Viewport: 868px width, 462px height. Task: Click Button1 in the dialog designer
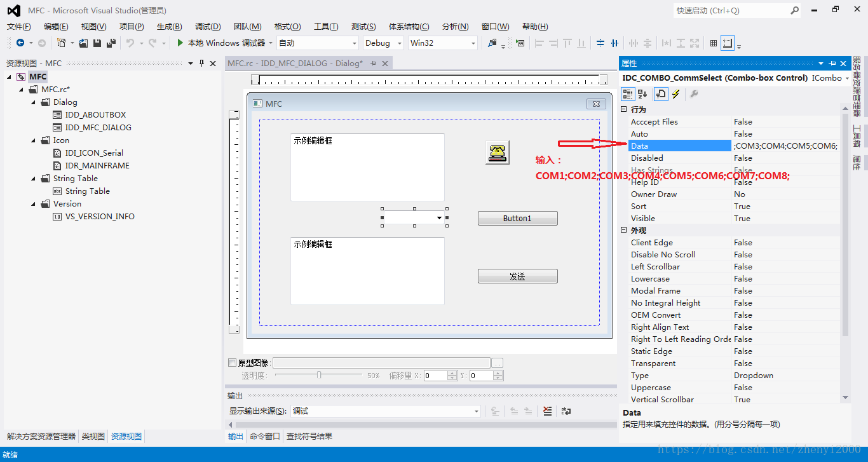tap(517, 218)
